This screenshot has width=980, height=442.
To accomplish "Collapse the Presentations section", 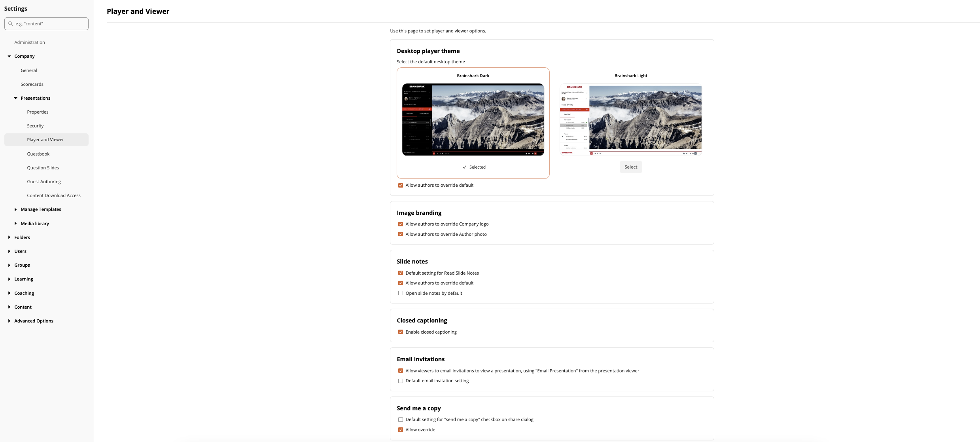I will (15, 98).
